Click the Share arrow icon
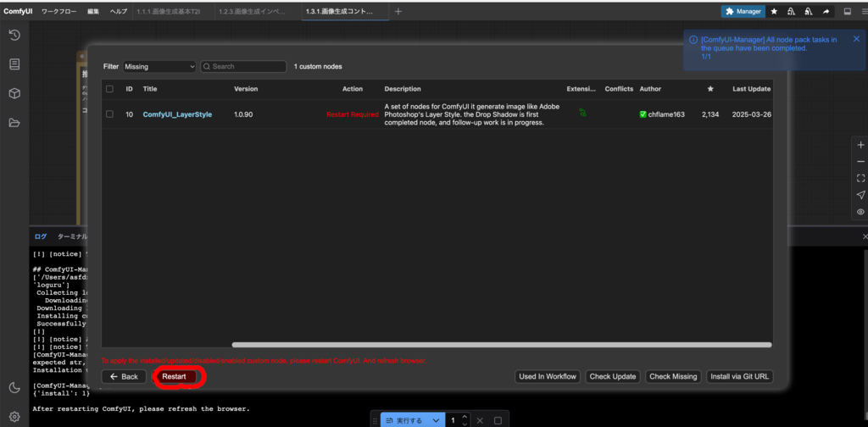868x427 pixels. point(826,11)
